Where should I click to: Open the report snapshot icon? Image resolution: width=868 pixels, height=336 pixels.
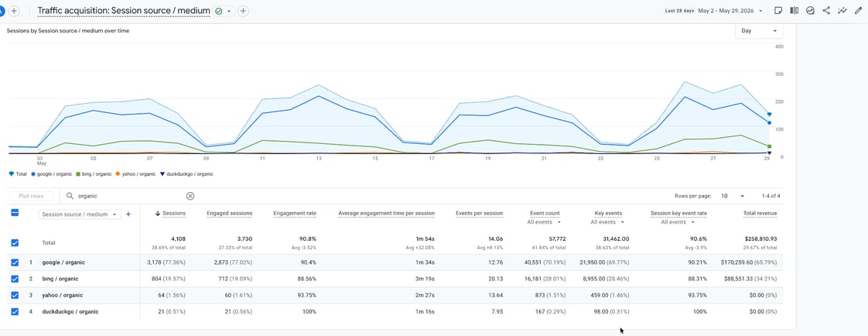(811, 11)
